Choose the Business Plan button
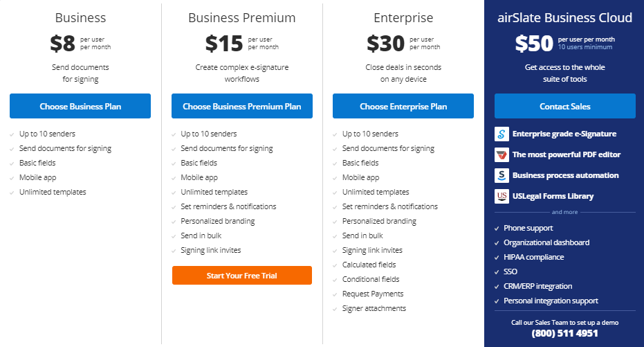The height and width of the screenshot is (347, 644). (x=80, y=107)
